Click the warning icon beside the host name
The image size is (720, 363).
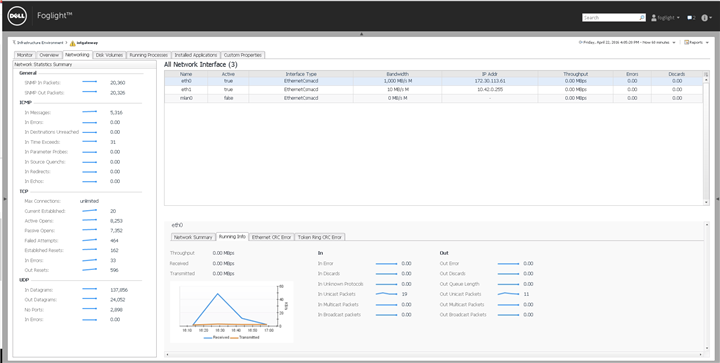click(72, 43)
